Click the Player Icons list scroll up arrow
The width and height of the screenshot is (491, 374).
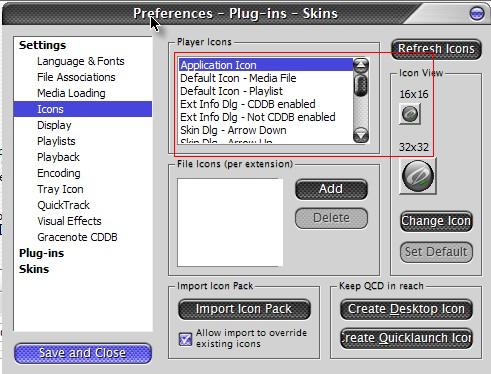coord(361,65)
